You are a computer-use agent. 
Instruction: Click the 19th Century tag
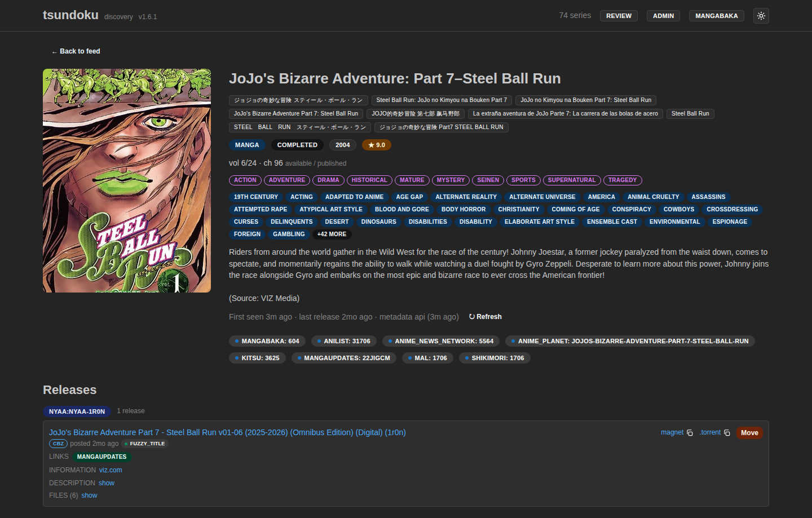tap(256, 197)
